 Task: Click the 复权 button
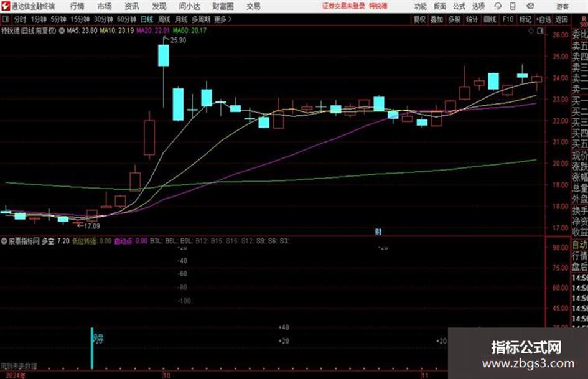(x=419, y=19)
